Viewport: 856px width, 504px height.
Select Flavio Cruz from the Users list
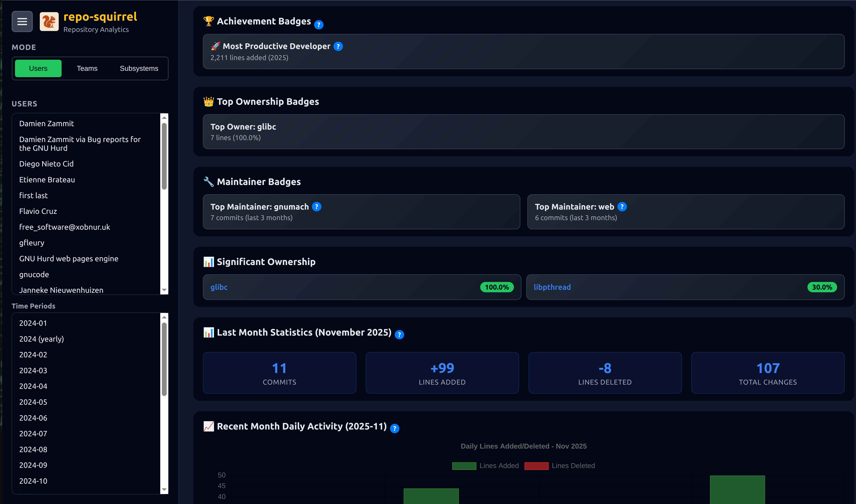point(38,211)
